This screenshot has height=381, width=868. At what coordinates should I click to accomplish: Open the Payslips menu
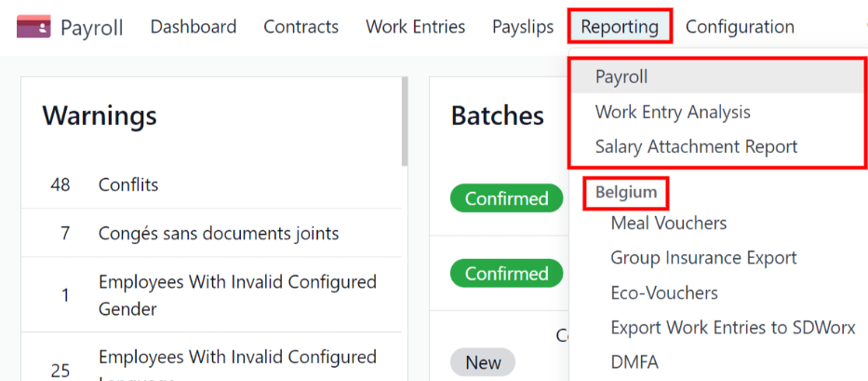click(x=523, y=27)
